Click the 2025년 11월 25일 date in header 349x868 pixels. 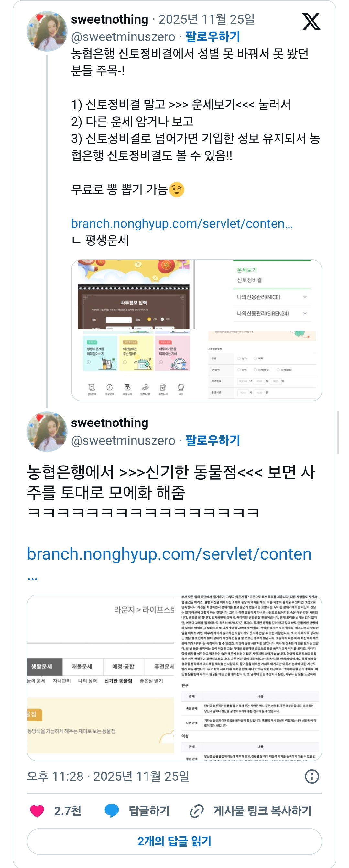pyautogui.click(x=207, y=19)
